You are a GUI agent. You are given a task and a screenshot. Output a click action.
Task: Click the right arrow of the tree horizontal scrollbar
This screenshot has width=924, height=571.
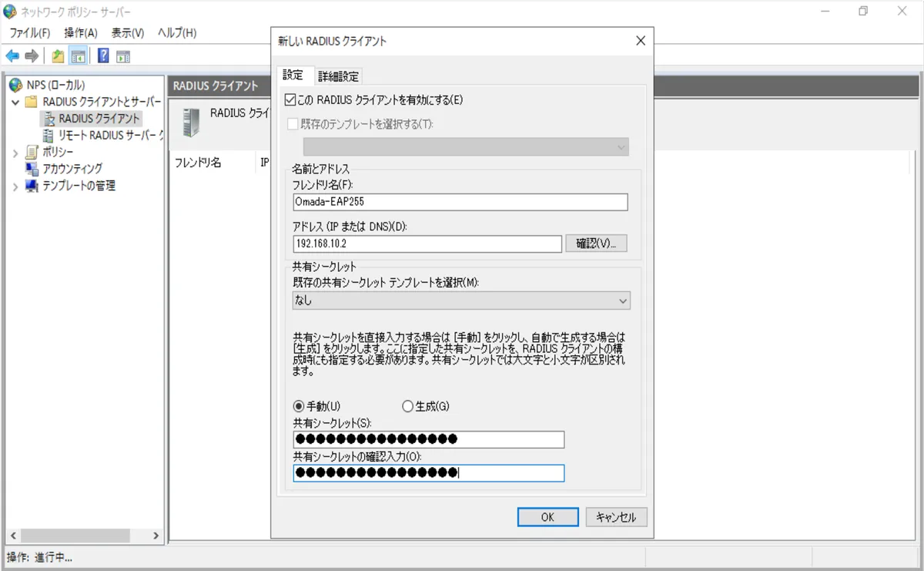(x=156, y=535)
